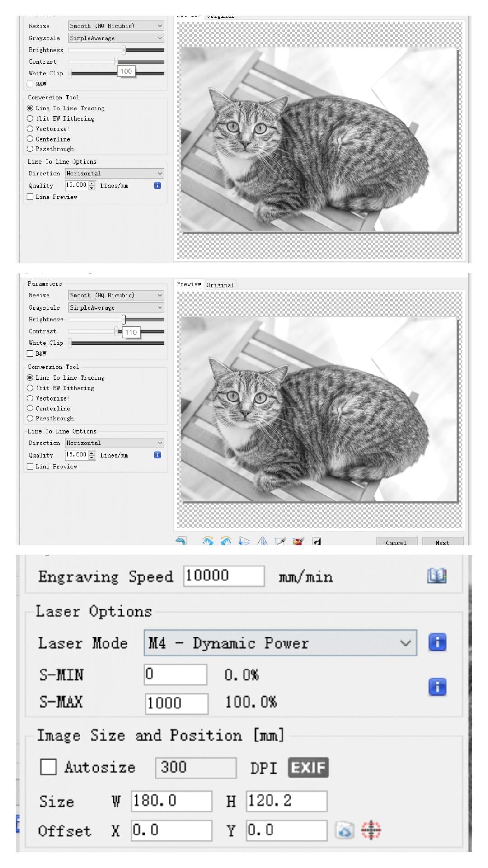Screen dimensions: 488x868
Task: Click the EXIF DPI button
Action: pos(308,768)
